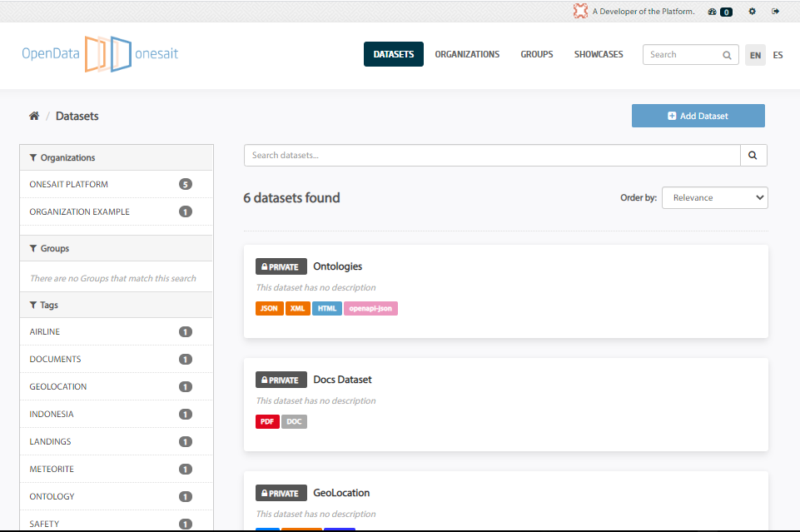This screenshot has width=800, height=532.
Task: Filter by the Ontology tag
Action: [x=117, y=497]
